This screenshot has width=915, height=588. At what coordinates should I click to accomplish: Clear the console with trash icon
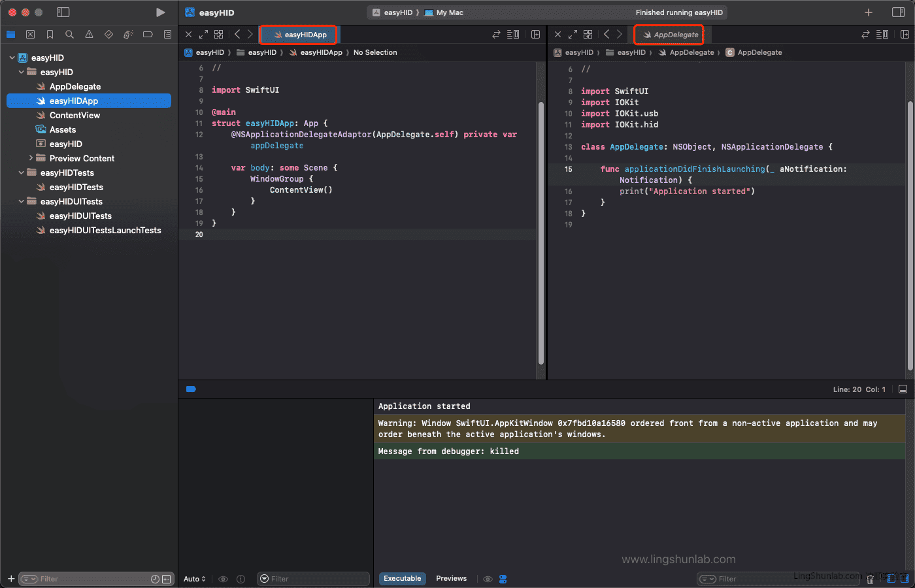[870, 579]
